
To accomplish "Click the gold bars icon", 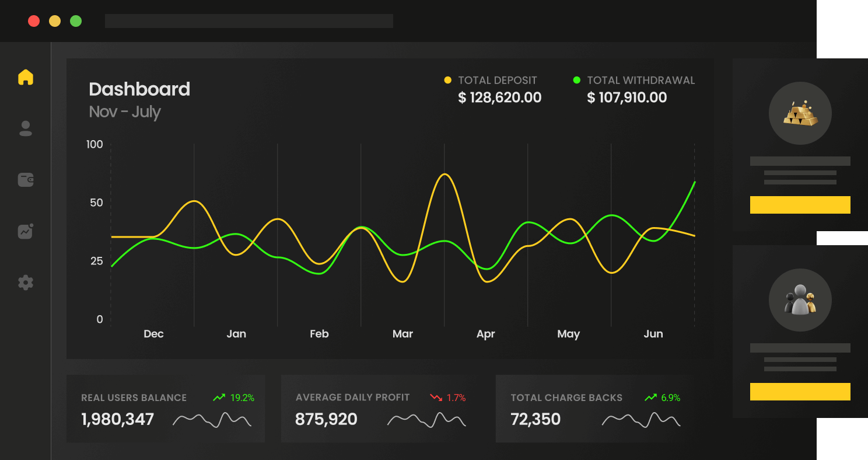I will [x=800, y=113].
